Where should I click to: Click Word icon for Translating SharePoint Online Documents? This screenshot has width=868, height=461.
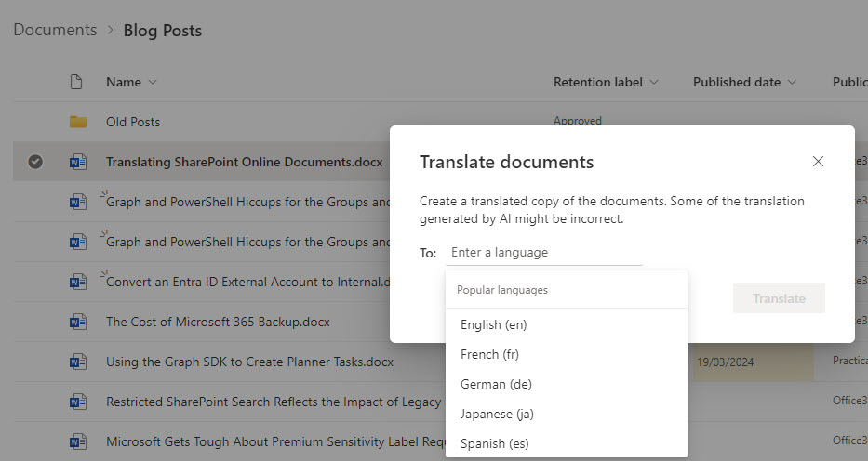tap(78, 162)
